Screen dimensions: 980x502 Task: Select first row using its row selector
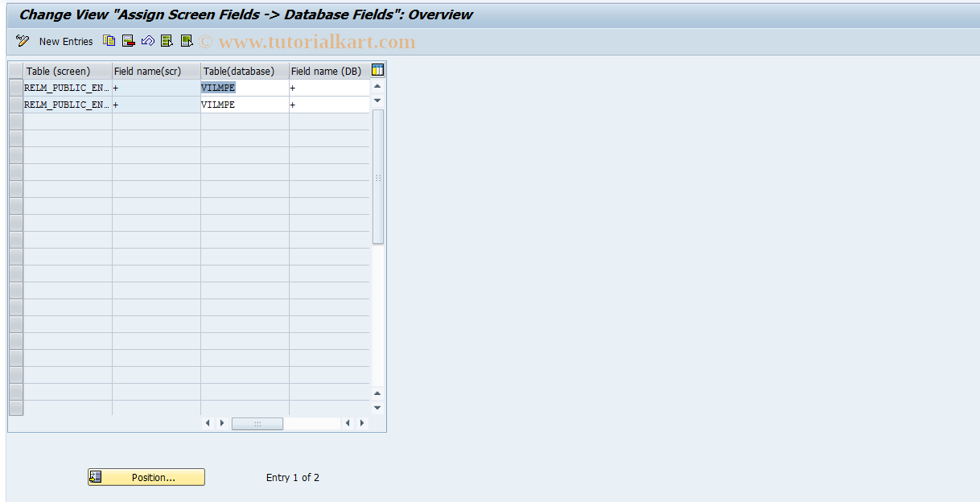pos(16,88)
